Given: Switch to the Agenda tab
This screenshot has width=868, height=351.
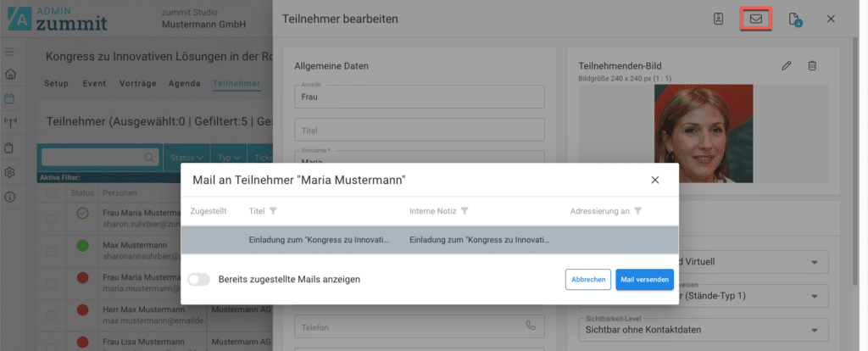Looking at the screenshot, I should click(x=185, y=84).
